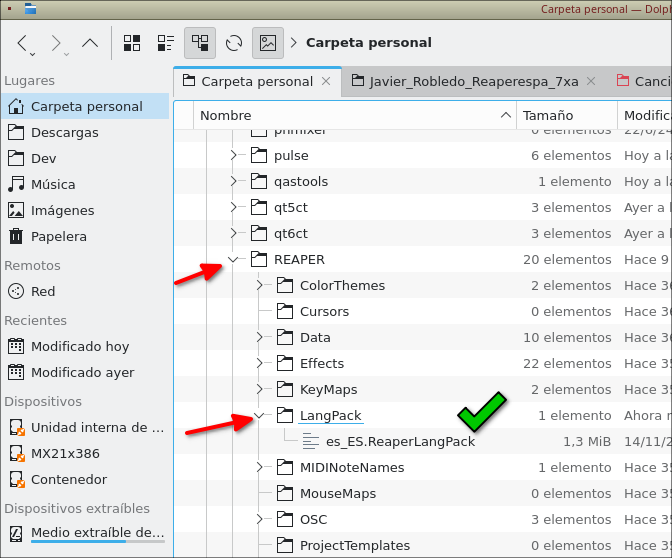672x558 pixels.
Task: Sort by the Modificado column header
Action: pos(645,115)
